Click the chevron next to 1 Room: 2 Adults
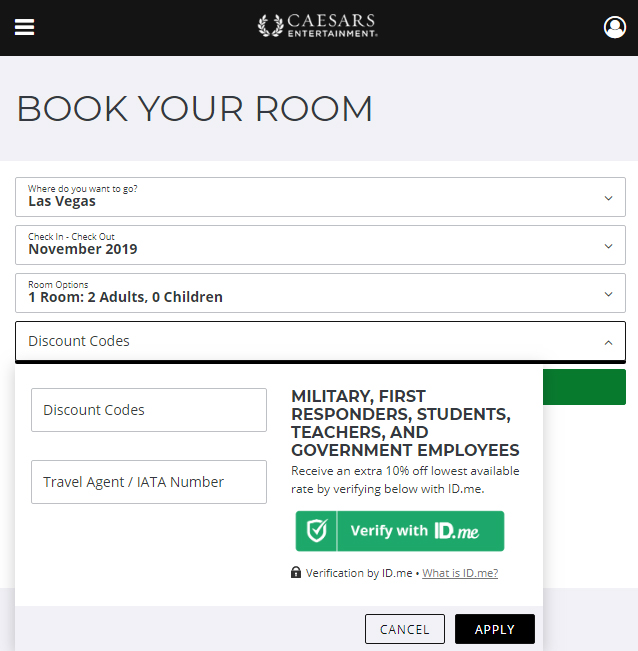This screenshot has width=638, height=651. coord(608,294)
